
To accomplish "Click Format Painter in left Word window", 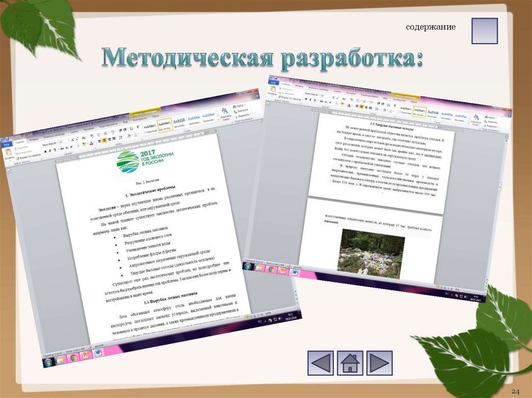I will (x=29, y=156).
